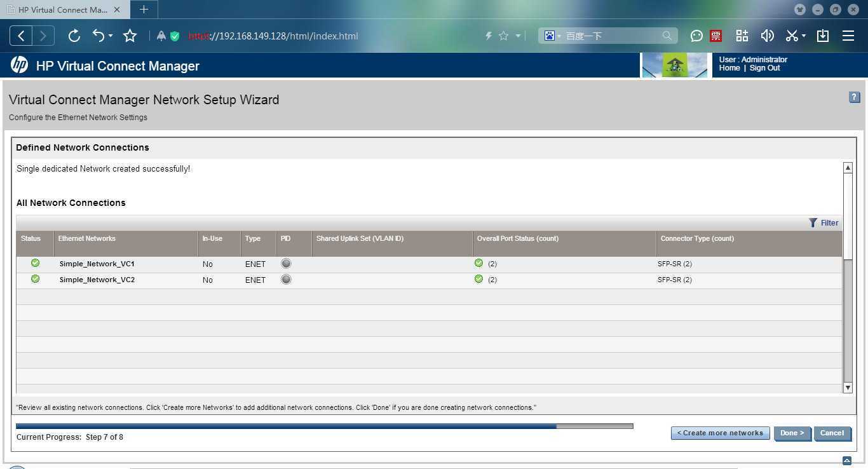This screenshot has width=868, height=469.
Task: Click port status icon for Simple_Network_VC2
Action: (x=478, y=279)
